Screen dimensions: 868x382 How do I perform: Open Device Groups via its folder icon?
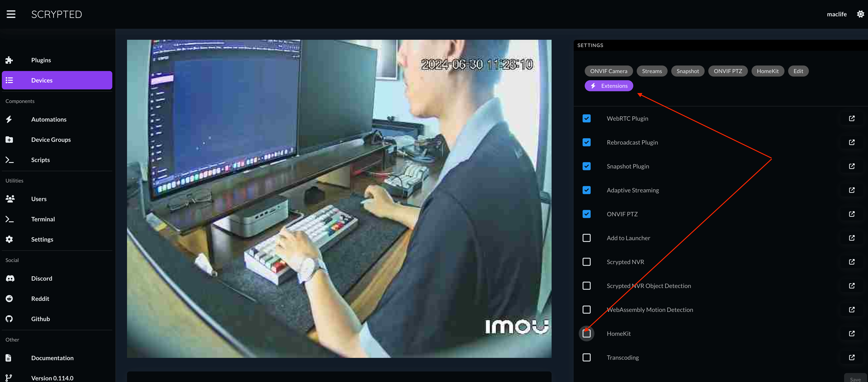click(x=9, y=139)
